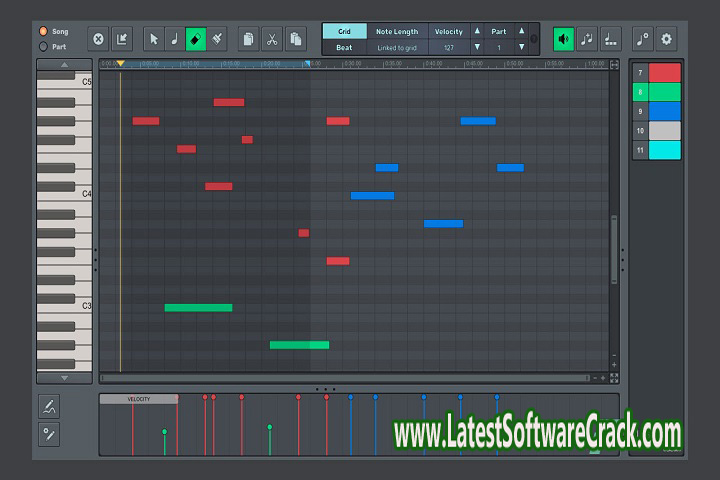Toggle the green speaker audition button
The image size is (720, 480).
[564, 39]
